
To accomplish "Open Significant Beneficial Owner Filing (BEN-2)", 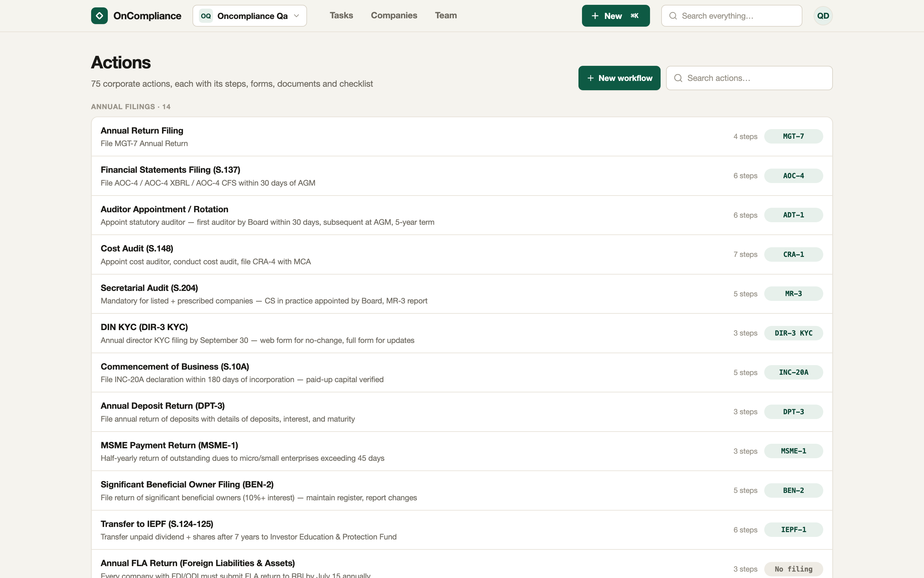I will (x=462, y=491).
